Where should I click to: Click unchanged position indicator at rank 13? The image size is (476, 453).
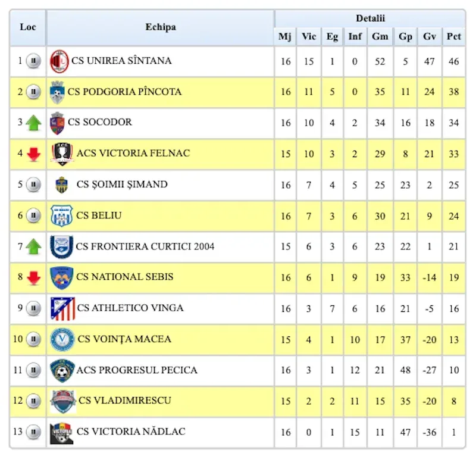pyautogui.click(x=34, y=432)
